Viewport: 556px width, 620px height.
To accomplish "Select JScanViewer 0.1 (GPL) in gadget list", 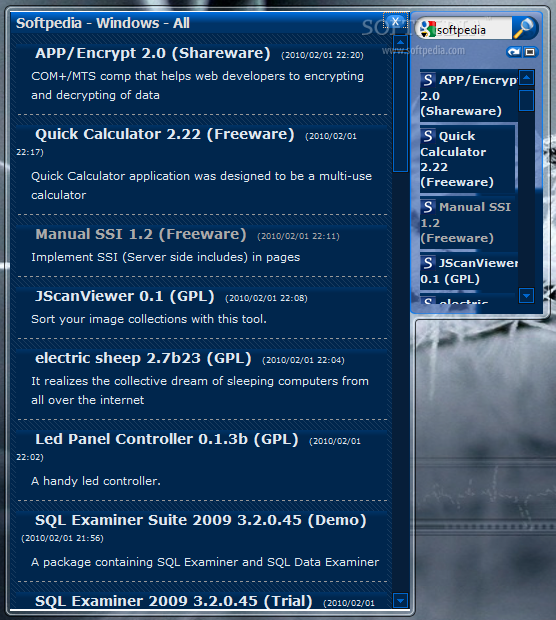I will [469, 271].
